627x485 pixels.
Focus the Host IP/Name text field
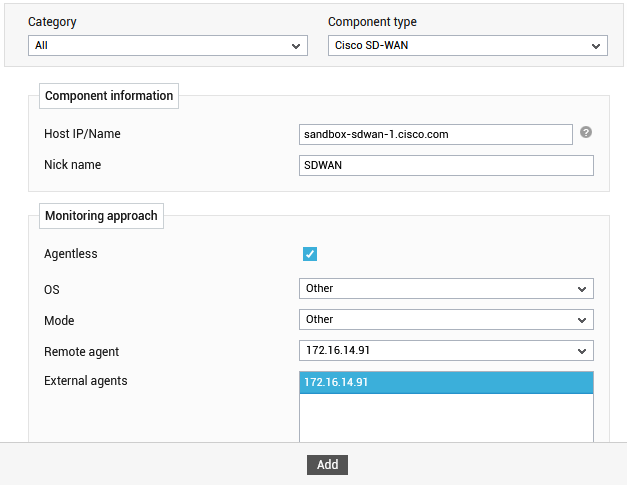tap(436, 134)
